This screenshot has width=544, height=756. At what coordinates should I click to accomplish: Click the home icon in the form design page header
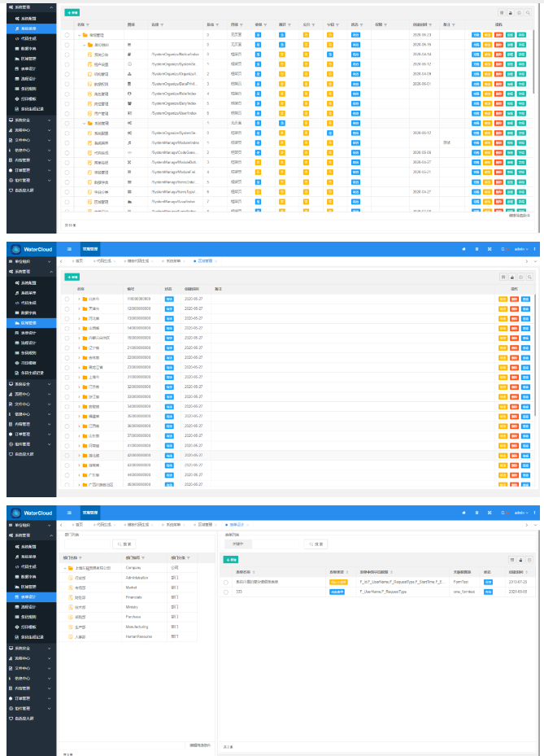click(464, 513)
